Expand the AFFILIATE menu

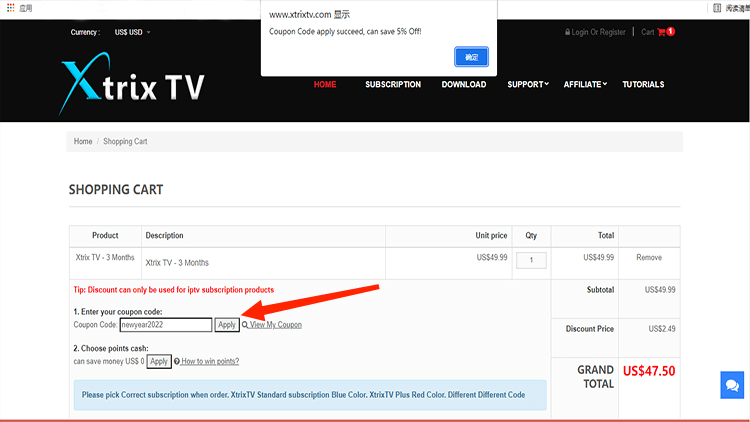pyautogui.click(x=585, y=84)
